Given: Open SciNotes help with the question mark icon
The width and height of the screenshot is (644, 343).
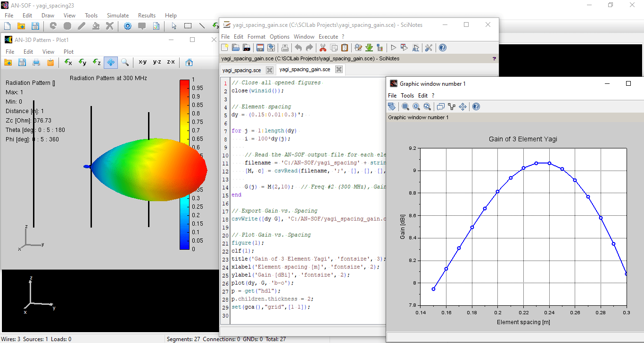Looking at the screenshot, I should pyautogui.click(x=442, y=48).
